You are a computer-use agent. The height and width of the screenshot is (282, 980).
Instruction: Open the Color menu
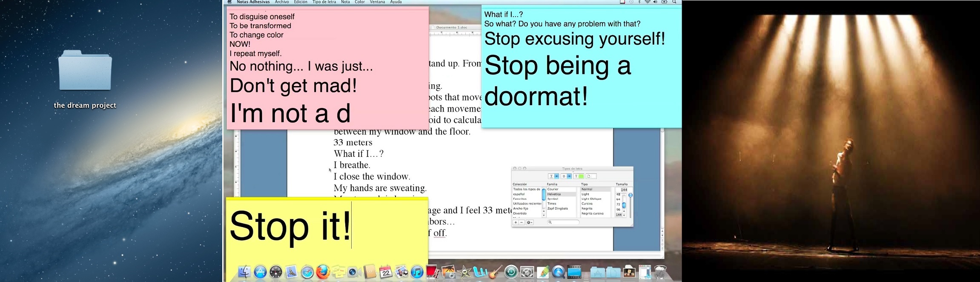[360, 2]
